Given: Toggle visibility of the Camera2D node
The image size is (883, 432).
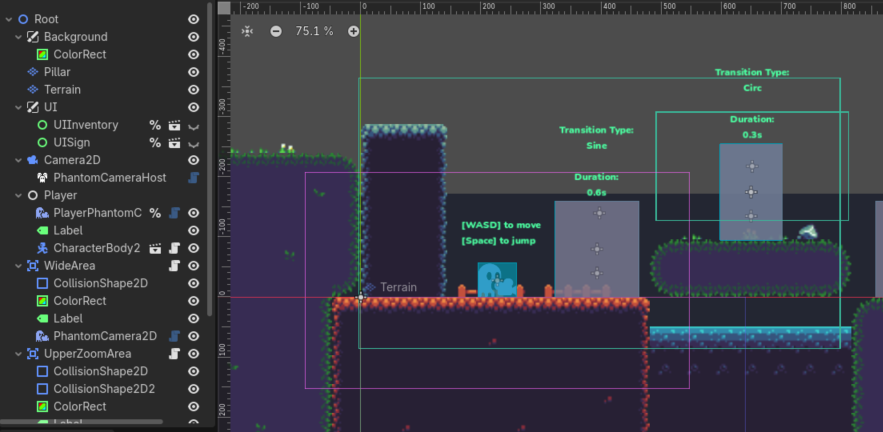Looking at the screenshot, I should (x=193, y=160).
